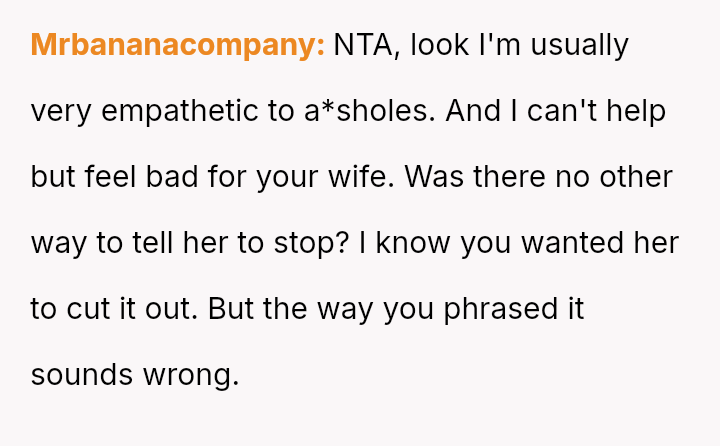This screenshot has height=446, width=720.
Task: Click the word "feel" in the third line
Action: pos(109,178)
